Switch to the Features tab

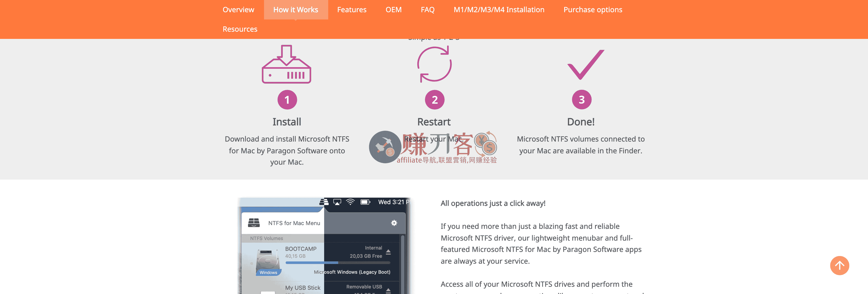[x=351, y=9]
